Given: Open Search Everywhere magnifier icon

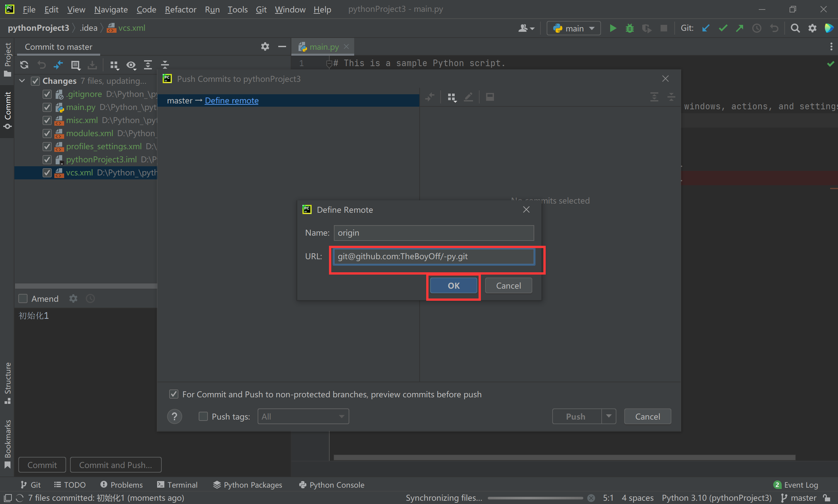Looking at the screenshot, I should coord(795,28).
